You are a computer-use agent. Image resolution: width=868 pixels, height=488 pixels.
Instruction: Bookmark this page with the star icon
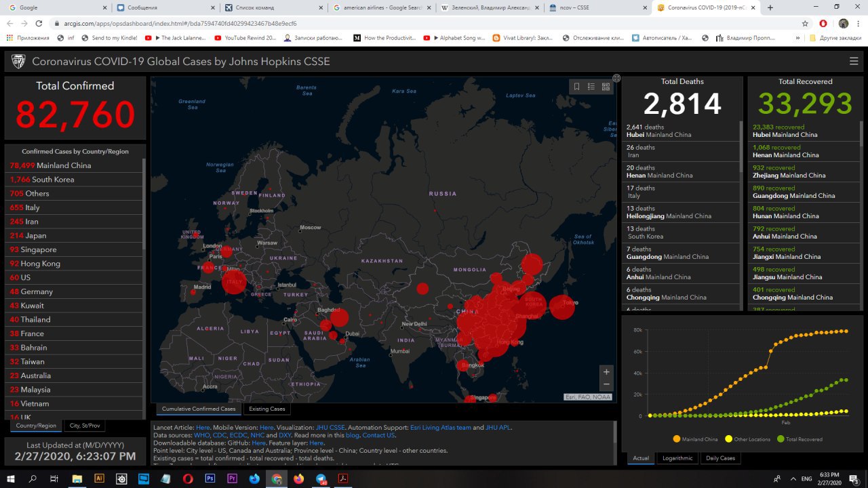tap(805, 24)
